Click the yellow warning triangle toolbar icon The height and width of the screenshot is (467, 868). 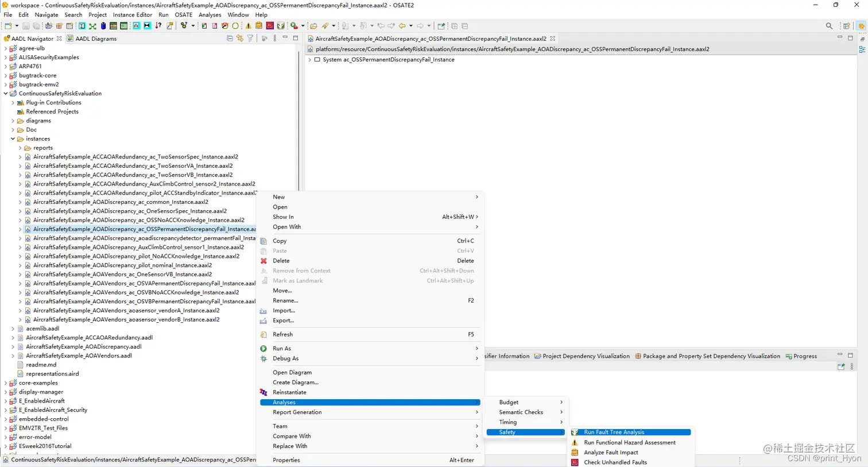[249, 26]
